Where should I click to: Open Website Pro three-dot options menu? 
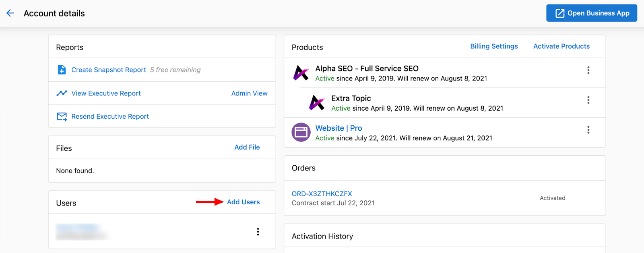click(588, 130)
